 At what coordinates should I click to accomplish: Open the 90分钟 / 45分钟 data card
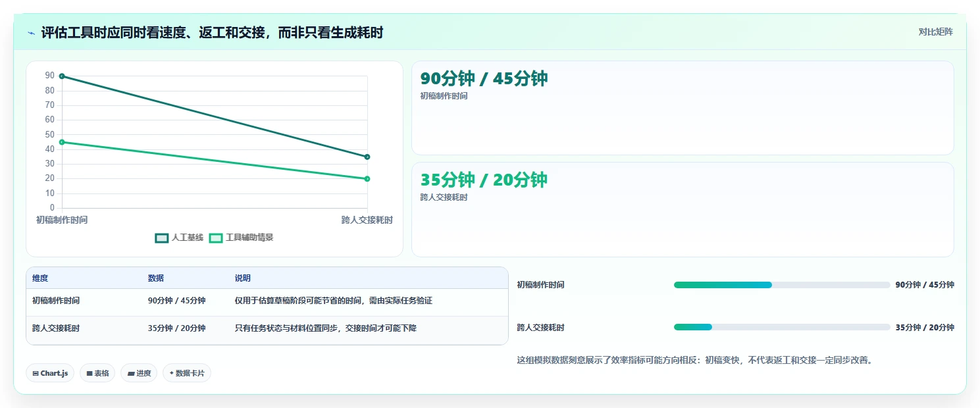click(x=683, y=108)
